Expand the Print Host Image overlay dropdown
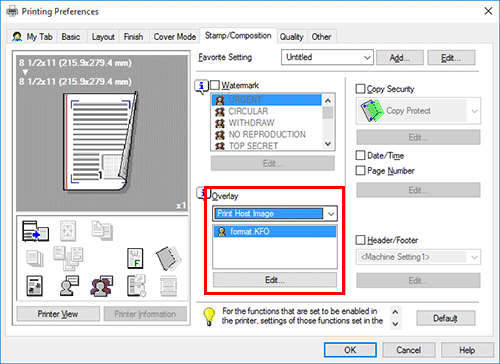Screen dimensions: 500x364 (275, 213)
